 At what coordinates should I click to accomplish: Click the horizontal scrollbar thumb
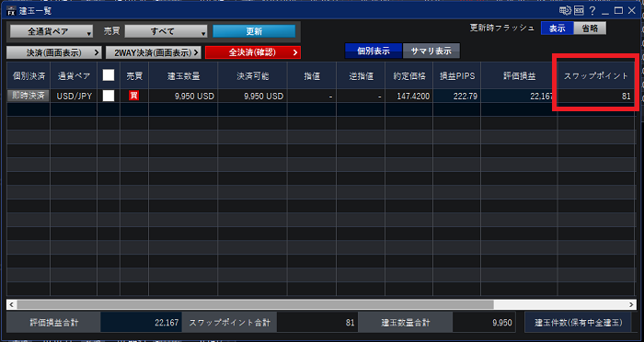pos(255,304)
